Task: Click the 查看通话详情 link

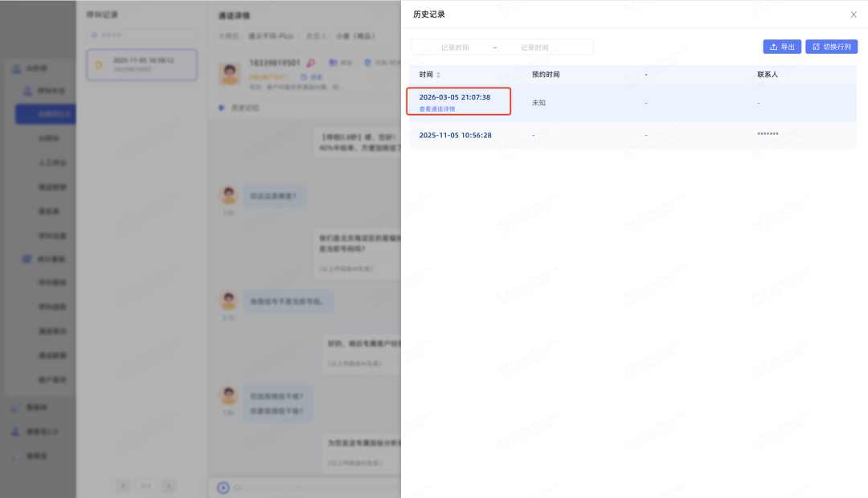Action: tap(436, 109)
